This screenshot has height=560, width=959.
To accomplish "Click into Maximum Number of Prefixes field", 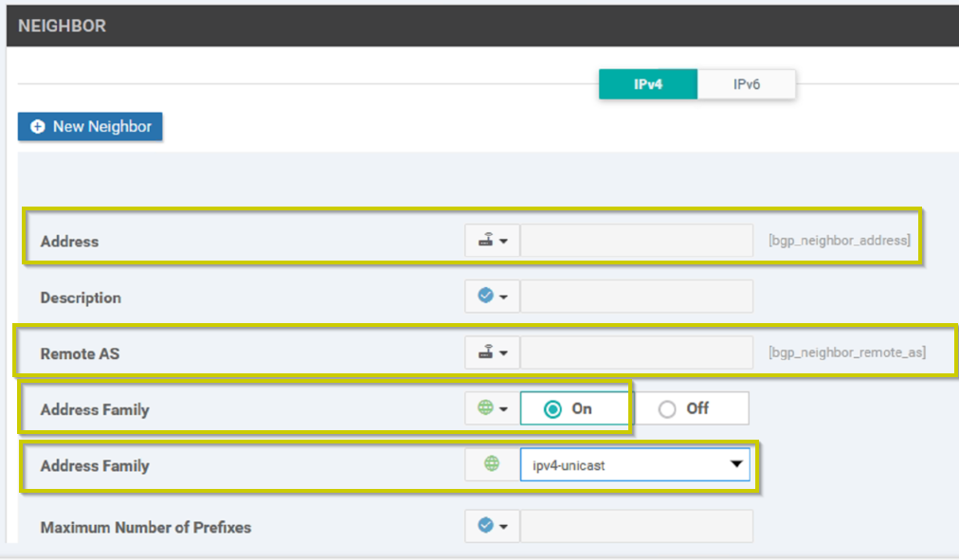I will pos(636,526).
